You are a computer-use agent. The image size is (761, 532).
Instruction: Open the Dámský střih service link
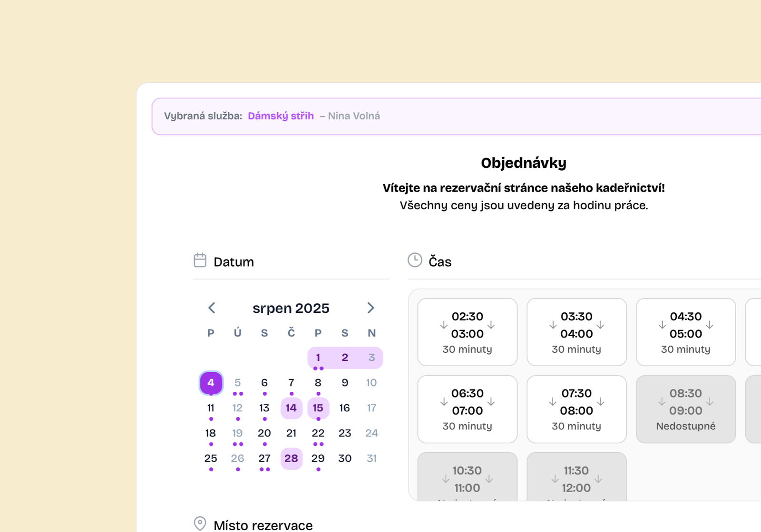coord(281,116)
